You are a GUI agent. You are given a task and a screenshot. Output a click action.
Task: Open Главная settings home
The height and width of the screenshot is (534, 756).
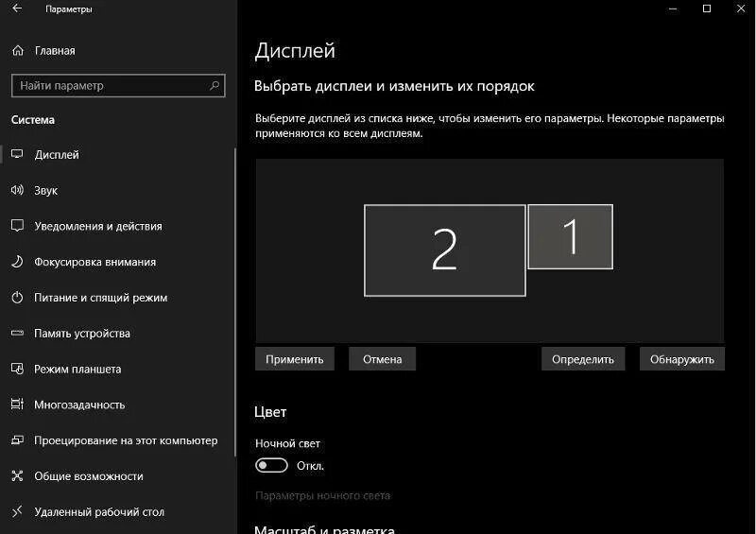pyautogui.click(x=55, y=50)
